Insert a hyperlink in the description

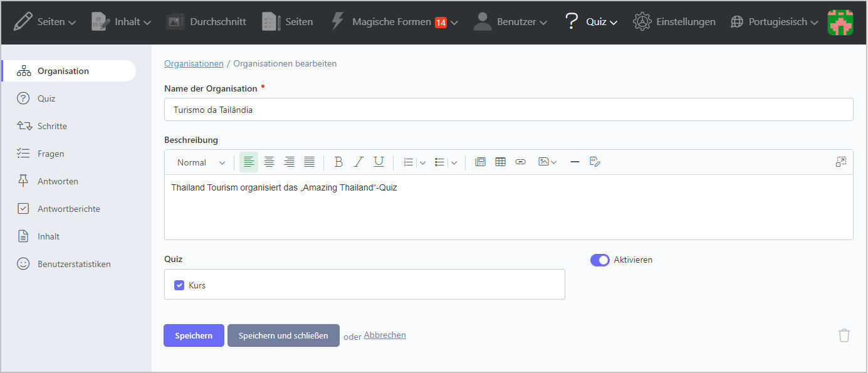pyautogui.click(x=520, y=162)
